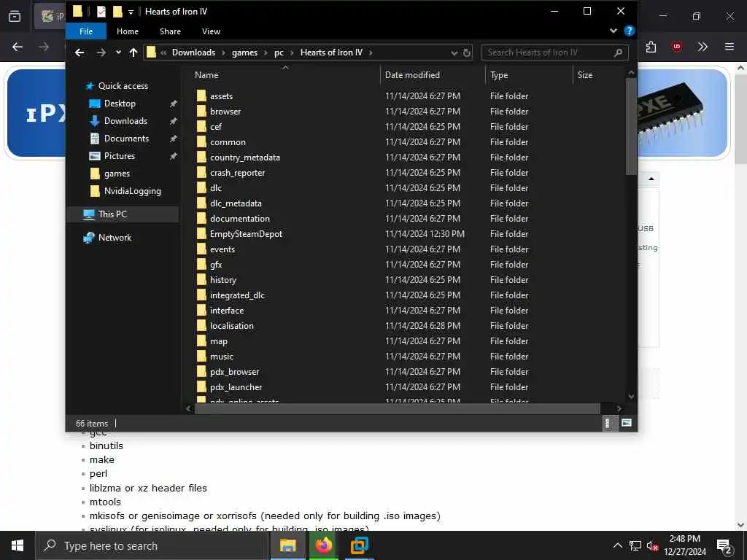Select the pdx_launcher folder
Screen dimensions: 747x560
coord(236,387)
